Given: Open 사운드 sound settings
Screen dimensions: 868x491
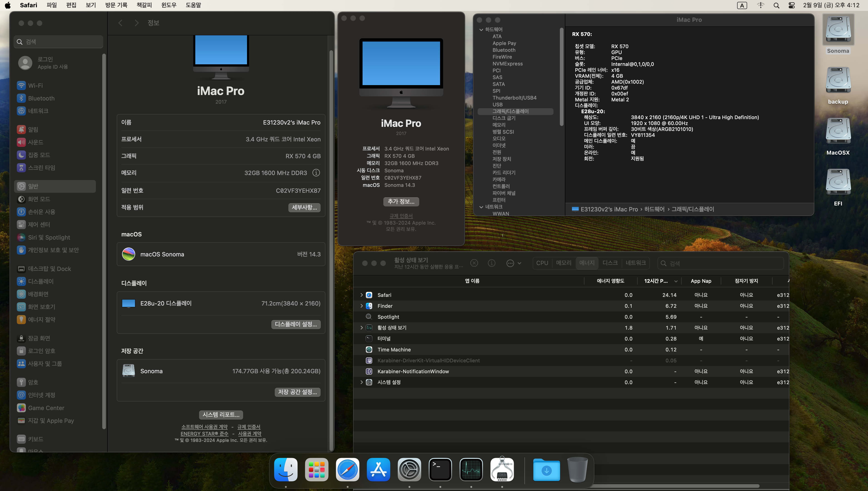Looking at the screenshot, I should click(x=56, y=142).
